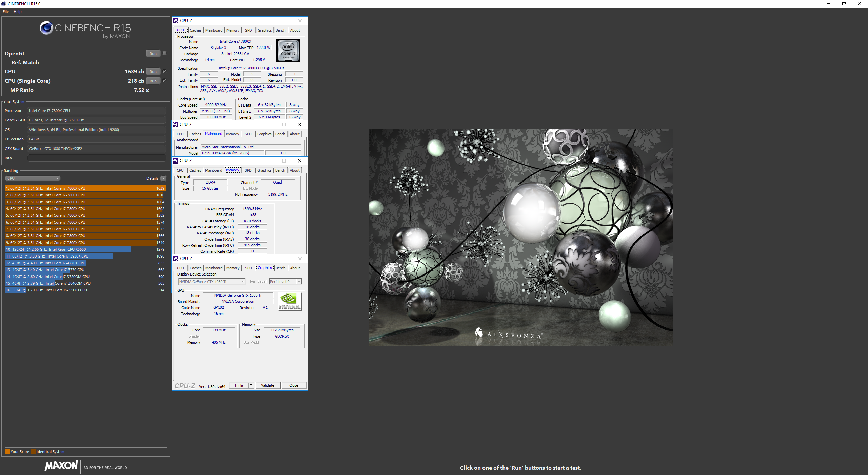Switch to SPD tab in Memory CPU-Z window

click(x=248, y=170)
